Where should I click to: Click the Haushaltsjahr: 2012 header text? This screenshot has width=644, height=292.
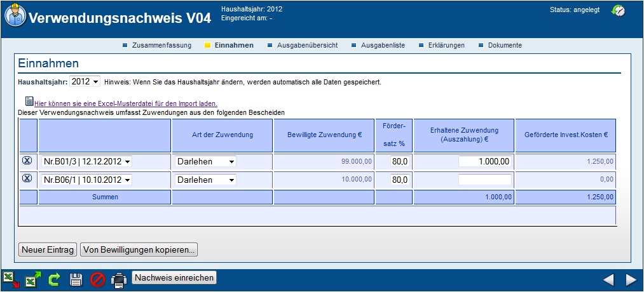251,9
